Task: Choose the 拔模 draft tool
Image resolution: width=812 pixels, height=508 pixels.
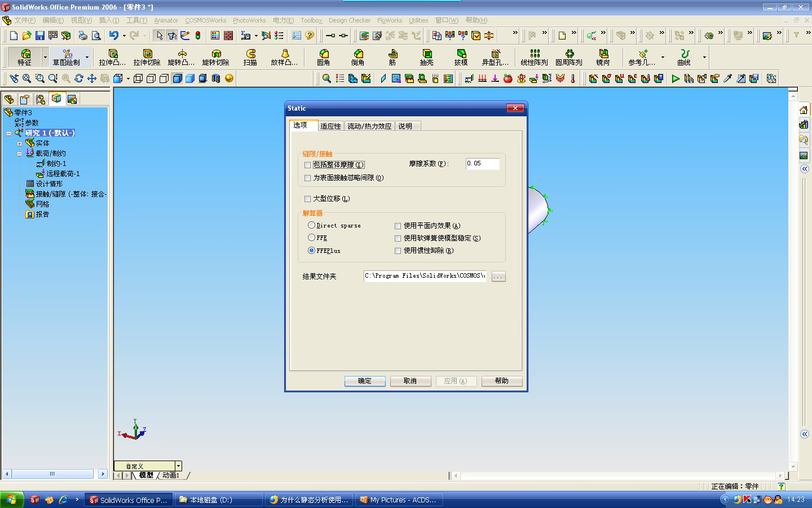Action: click(x=461, y=57)
